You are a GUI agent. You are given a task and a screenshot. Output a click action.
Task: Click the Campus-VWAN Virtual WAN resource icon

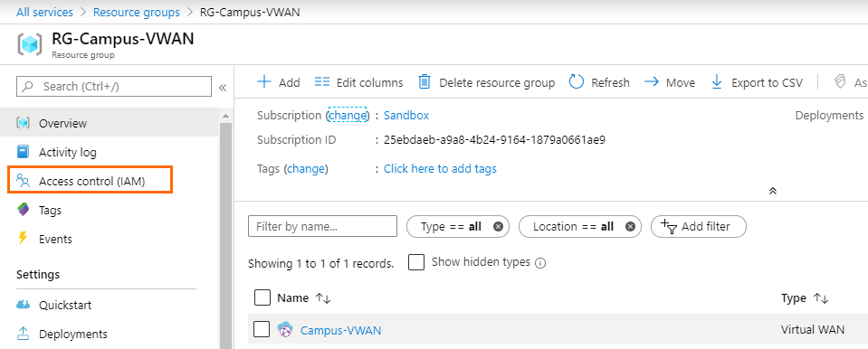point(284,330)
